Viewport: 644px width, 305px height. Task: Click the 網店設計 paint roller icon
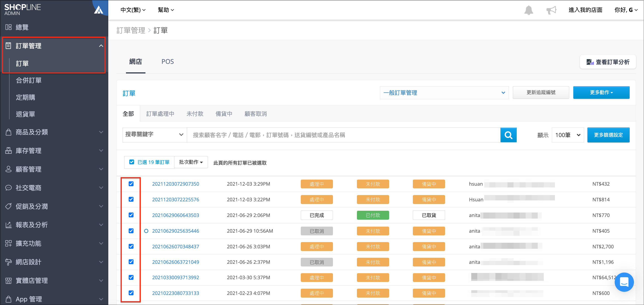point(9,262)
